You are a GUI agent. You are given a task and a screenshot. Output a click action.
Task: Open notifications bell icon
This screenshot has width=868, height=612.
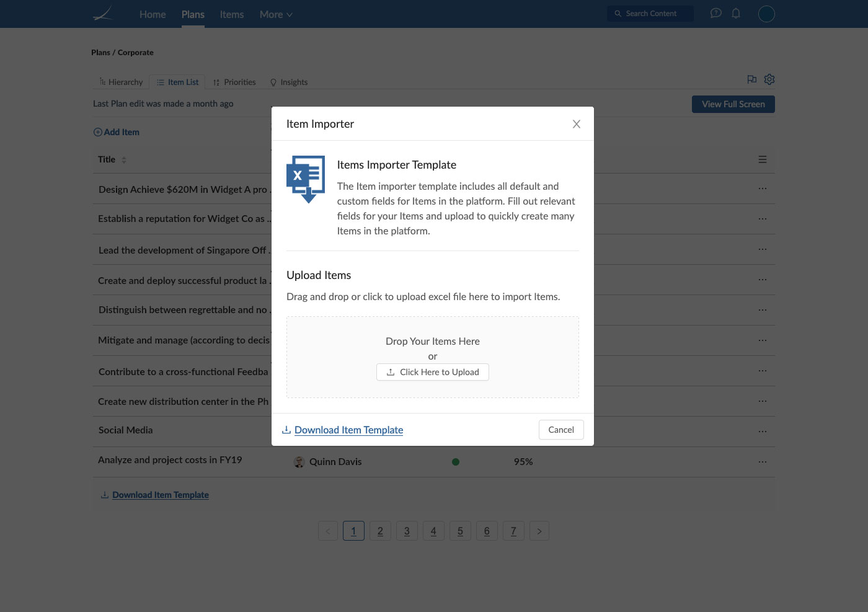pyautogui.click(x=736, y=13)
